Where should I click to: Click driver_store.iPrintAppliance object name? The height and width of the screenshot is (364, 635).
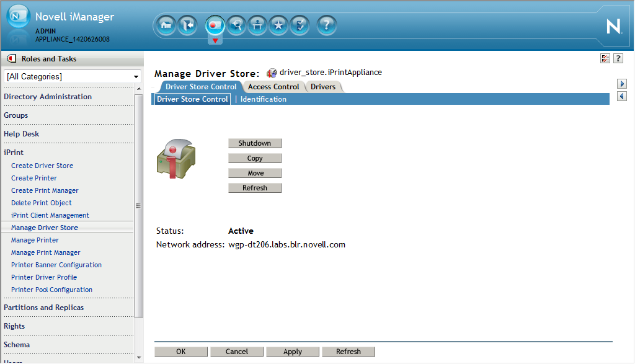(331, 73)
